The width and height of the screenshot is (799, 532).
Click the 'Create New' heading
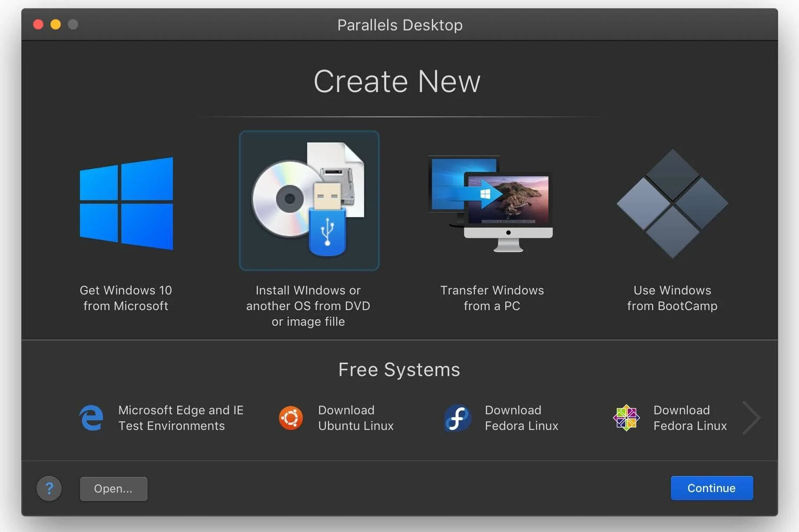(397, 81)
